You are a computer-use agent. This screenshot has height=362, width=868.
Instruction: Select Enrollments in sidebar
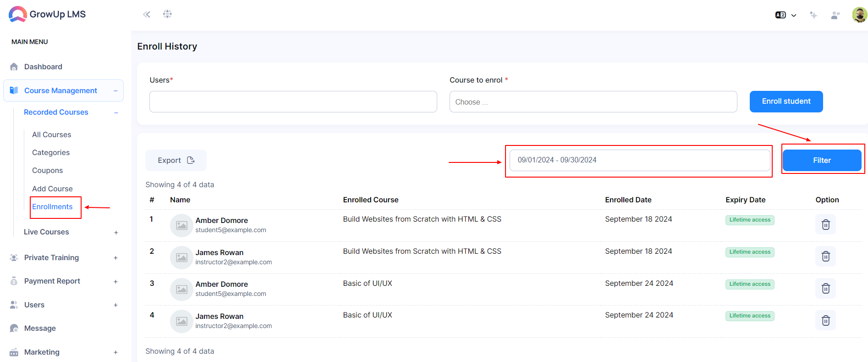(52, 206)
